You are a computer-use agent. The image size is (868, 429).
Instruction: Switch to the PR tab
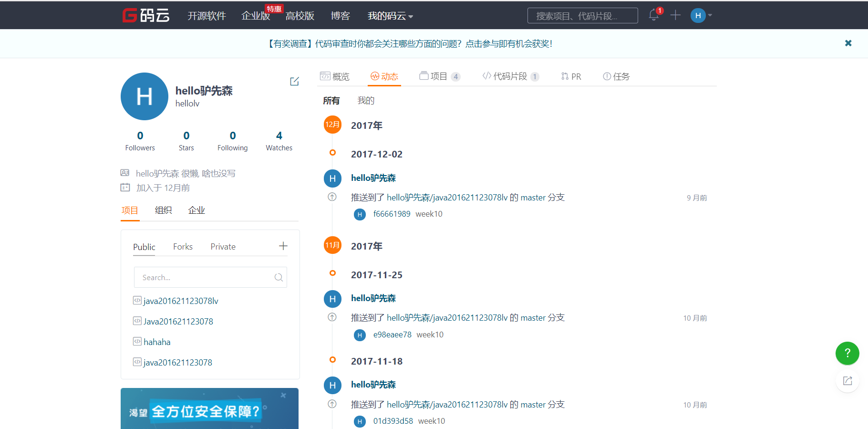tap(571, 76)
